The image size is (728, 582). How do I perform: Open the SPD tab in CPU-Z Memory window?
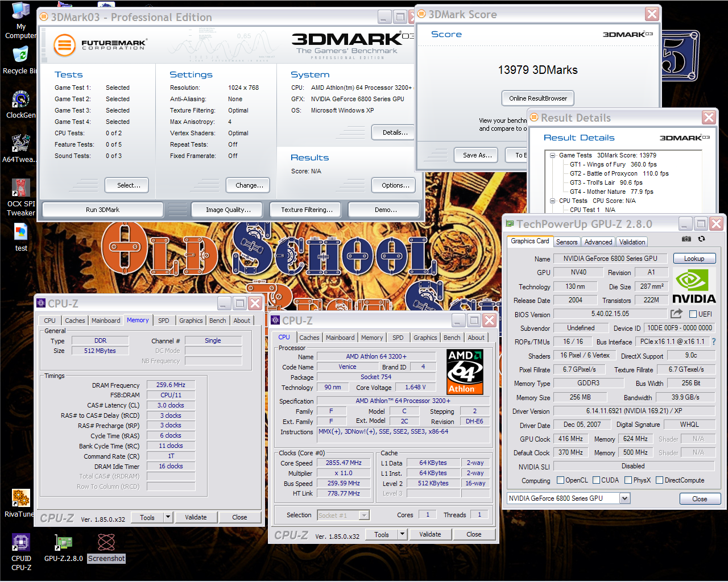163,321
